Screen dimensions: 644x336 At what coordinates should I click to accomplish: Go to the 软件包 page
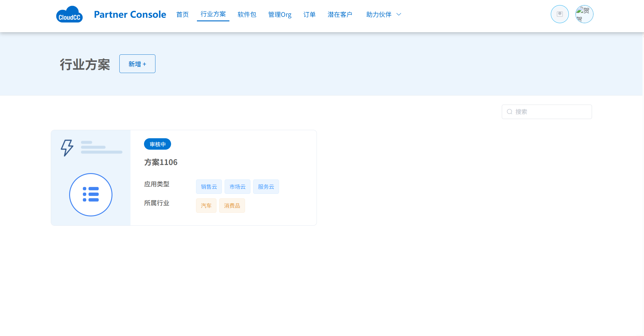coord(247,14)
